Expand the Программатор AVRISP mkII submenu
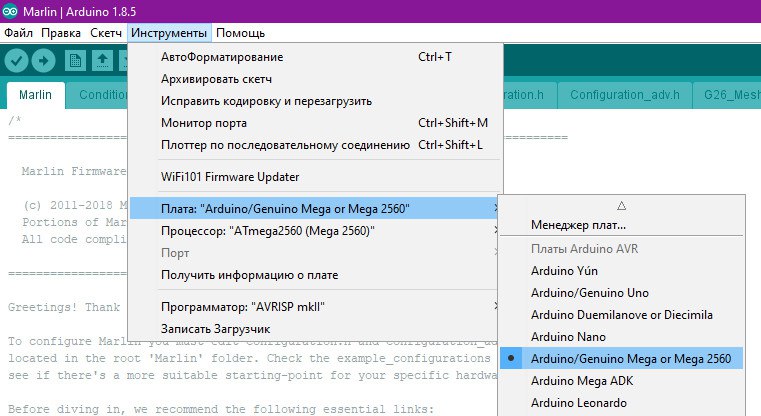 coord(314,307)
